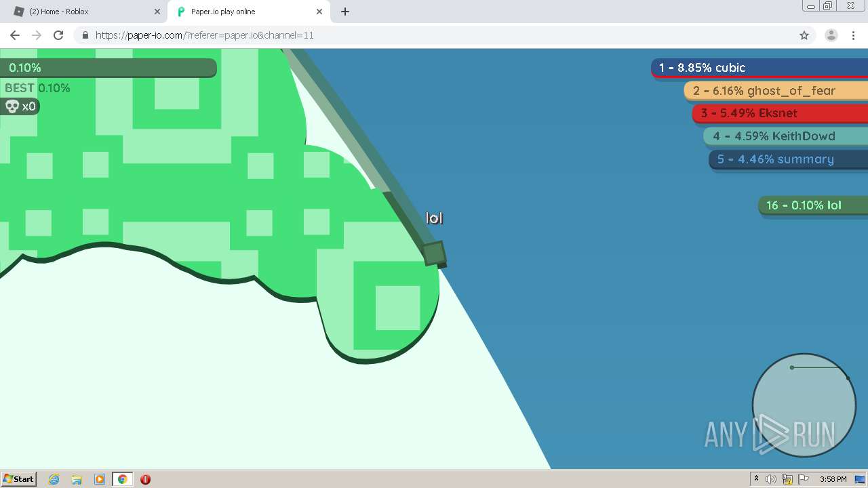Close the Roblox Home tab
Screen dimensions: 868x488
pyautogui.click(x=157, y=12)
